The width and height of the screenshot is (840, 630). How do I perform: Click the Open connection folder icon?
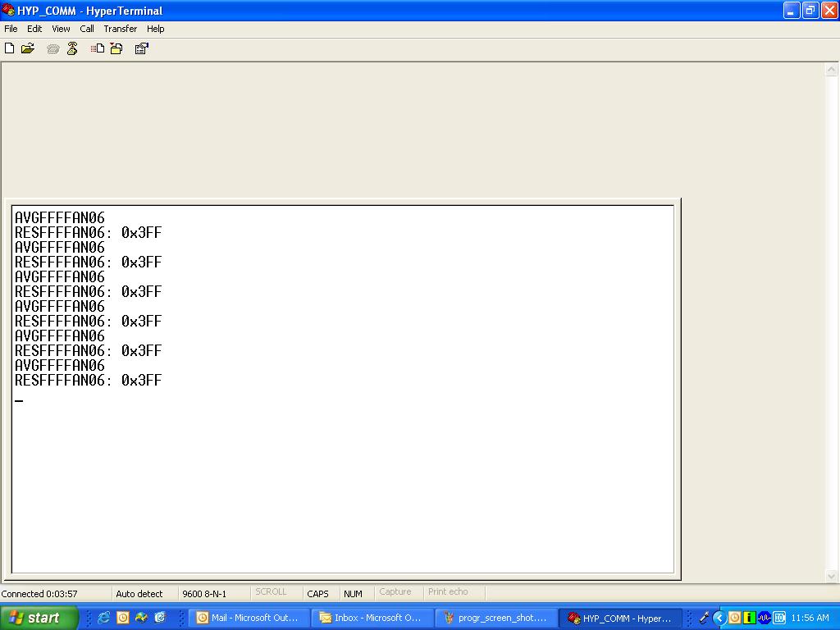(x=28, y=48)
